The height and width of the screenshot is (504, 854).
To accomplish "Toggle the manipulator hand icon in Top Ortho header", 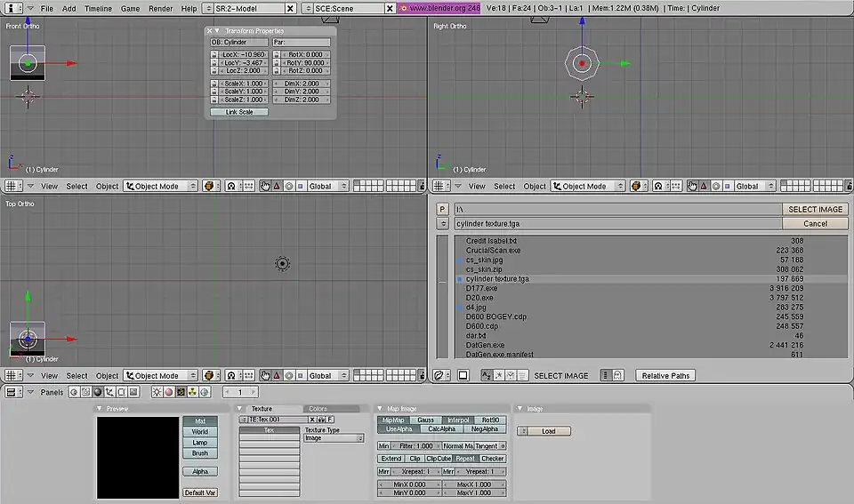I will tap(265, 376).
